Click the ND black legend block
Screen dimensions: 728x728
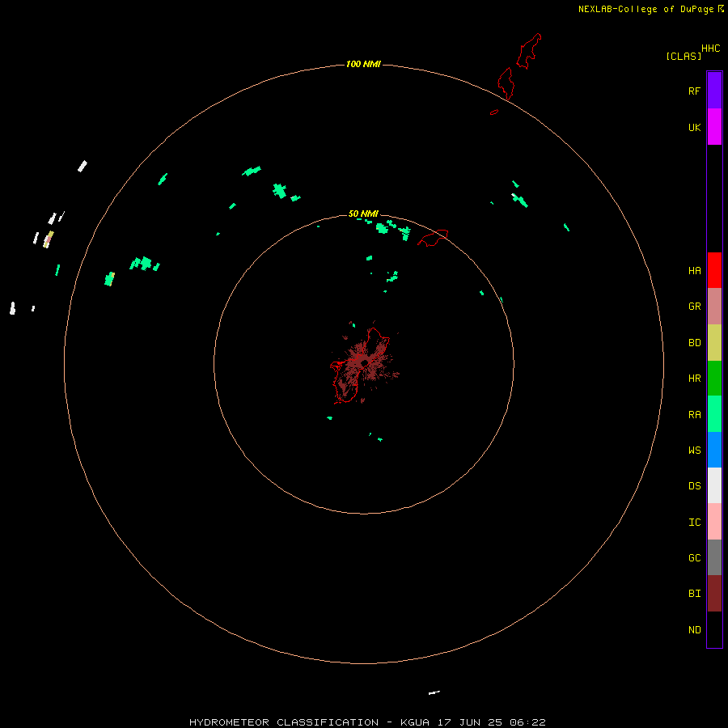(714, 629)
